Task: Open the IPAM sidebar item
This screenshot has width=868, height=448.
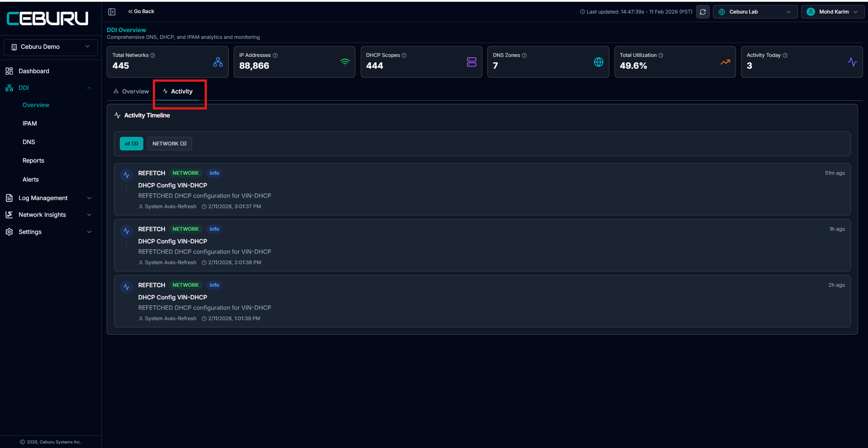Action: [x=30, y=123]
